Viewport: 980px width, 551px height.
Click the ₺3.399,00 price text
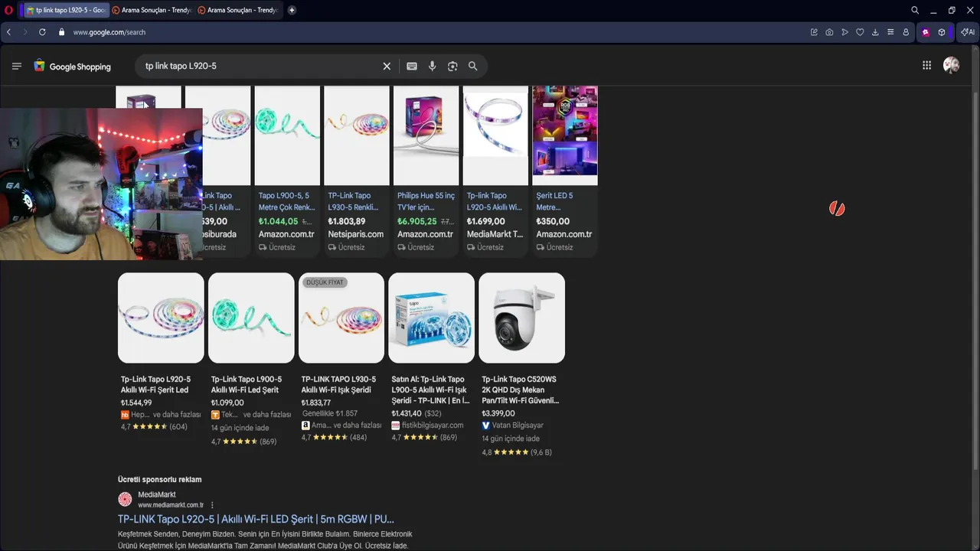(498, 413)
